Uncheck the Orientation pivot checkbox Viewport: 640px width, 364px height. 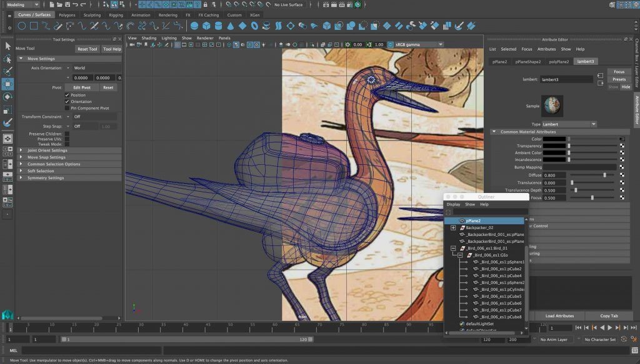66,101
